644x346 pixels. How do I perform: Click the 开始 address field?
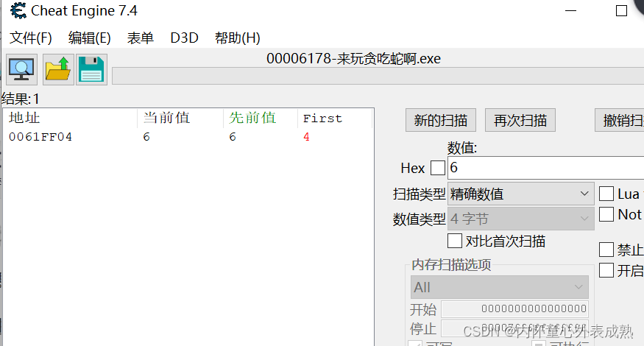(x=515, y=308)
